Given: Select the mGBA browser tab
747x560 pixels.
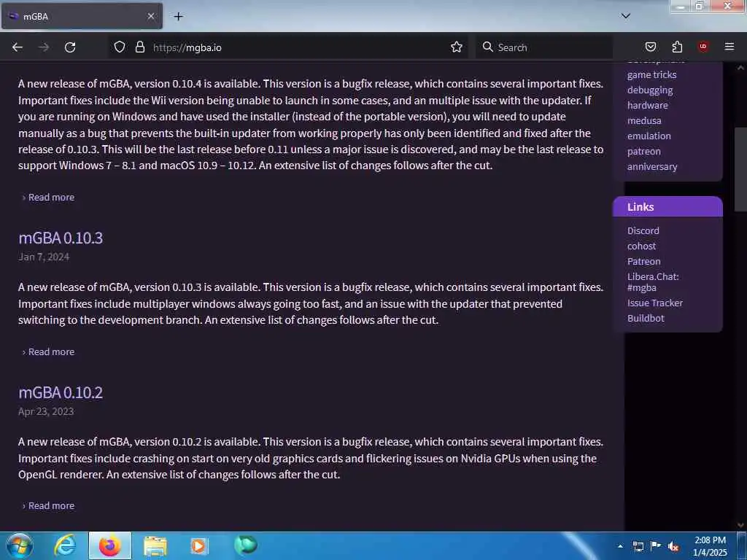Looking at the screenshot, I should coord(82,17).
